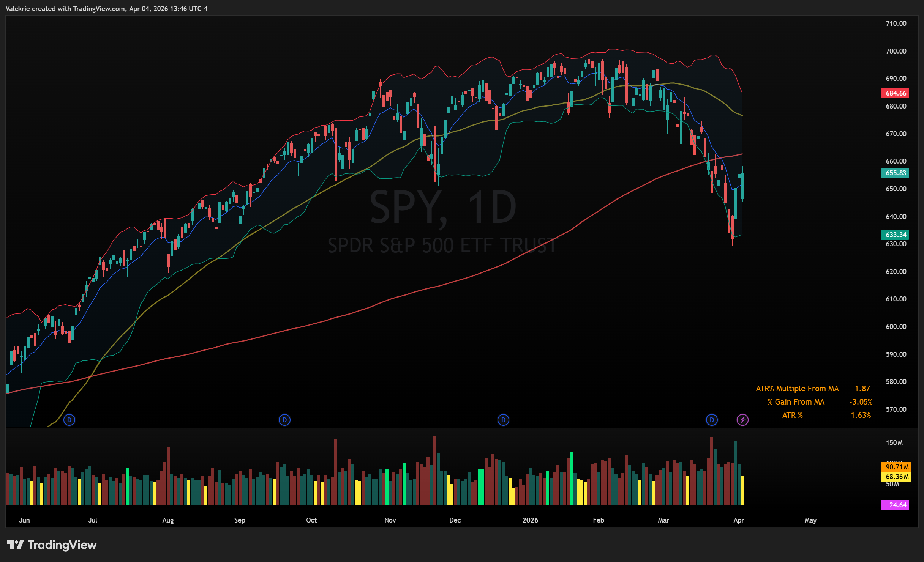The image size is (924, 562).
Task: Open the mid-December dividend D marker
Action: tap(503, 420)
